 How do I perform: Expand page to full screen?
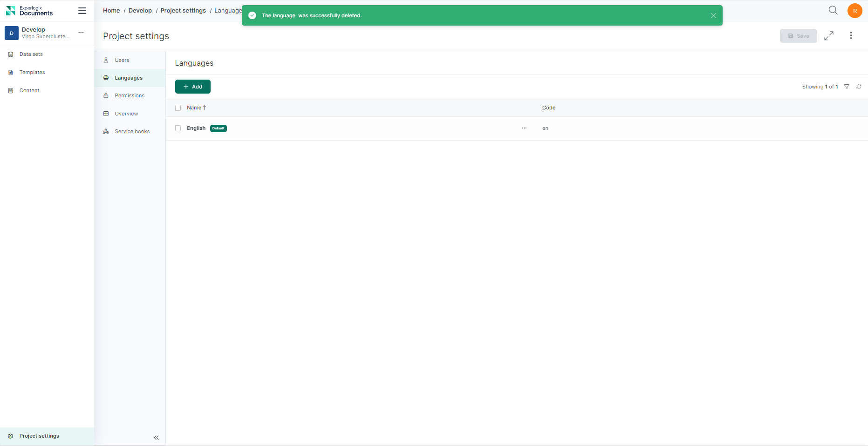(x=829, y=36)
